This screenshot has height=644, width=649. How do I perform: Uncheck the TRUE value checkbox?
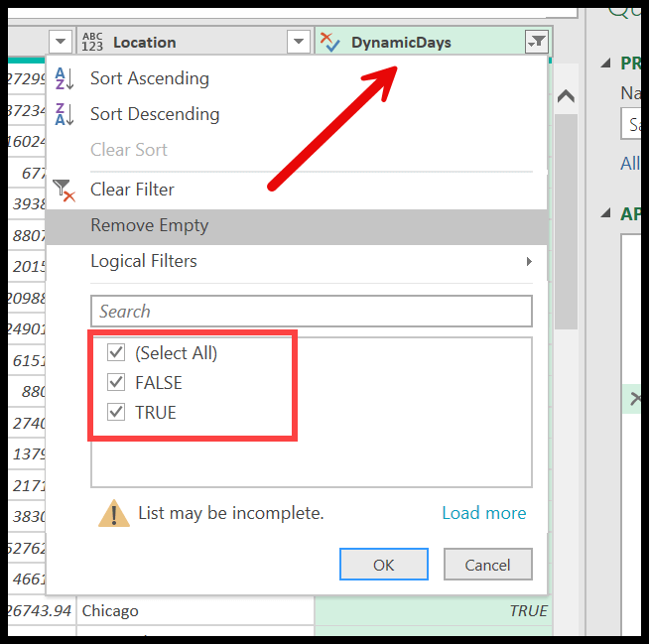point(116,412)
